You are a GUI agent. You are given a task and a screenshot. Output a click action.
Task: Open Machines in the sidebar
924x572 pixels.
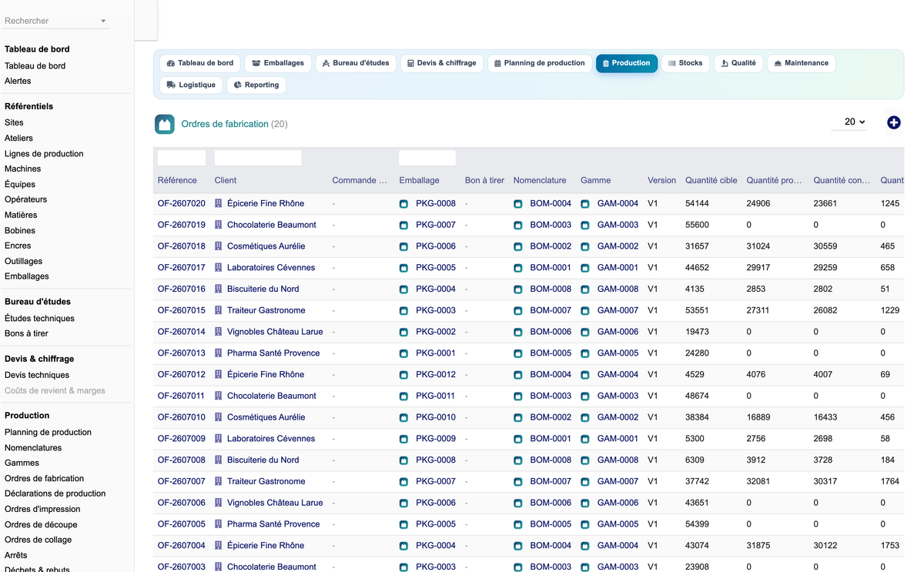(x=23, y=169)
